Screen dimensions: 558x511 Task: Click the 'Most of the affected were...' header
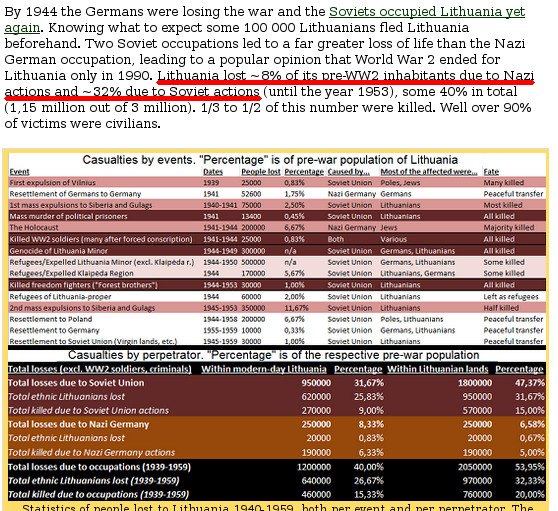pyautogui.click(x=429, y=172)
